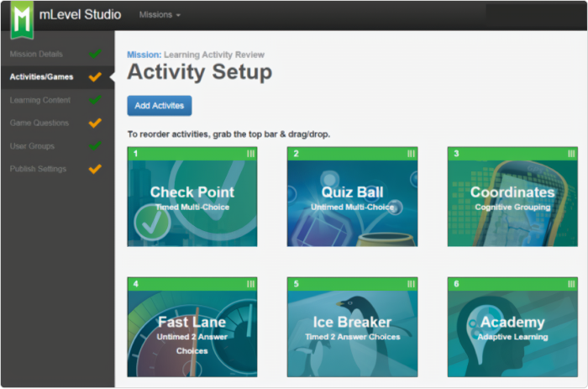Open the Missions dropdown menu
The width and height of the screenshot is (588, 389).
(x=159, y=15)
